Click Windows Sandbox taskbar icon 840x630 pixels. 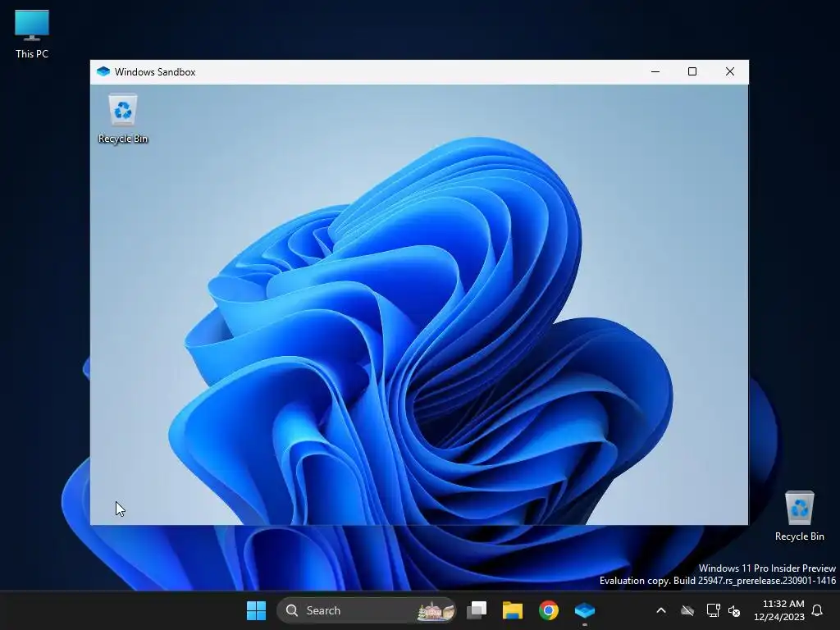coord(584,610)
